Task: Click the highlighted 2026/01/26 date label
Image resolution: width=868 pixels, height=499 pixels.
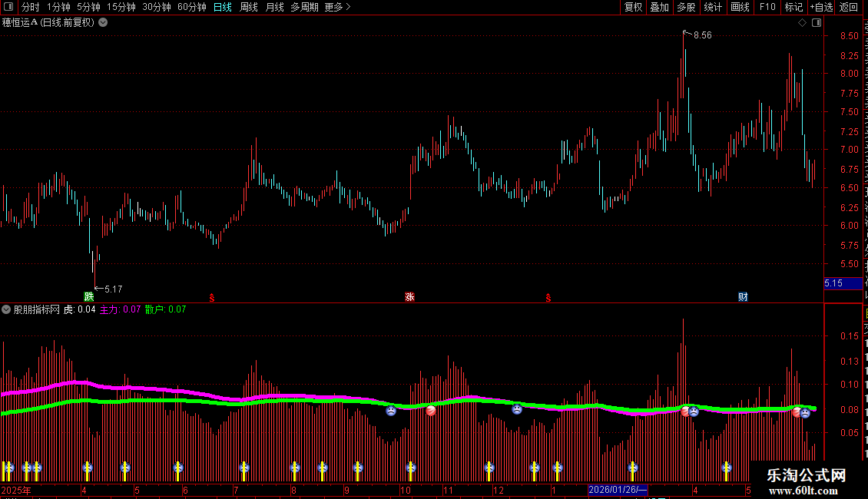Action: point(618,490)
